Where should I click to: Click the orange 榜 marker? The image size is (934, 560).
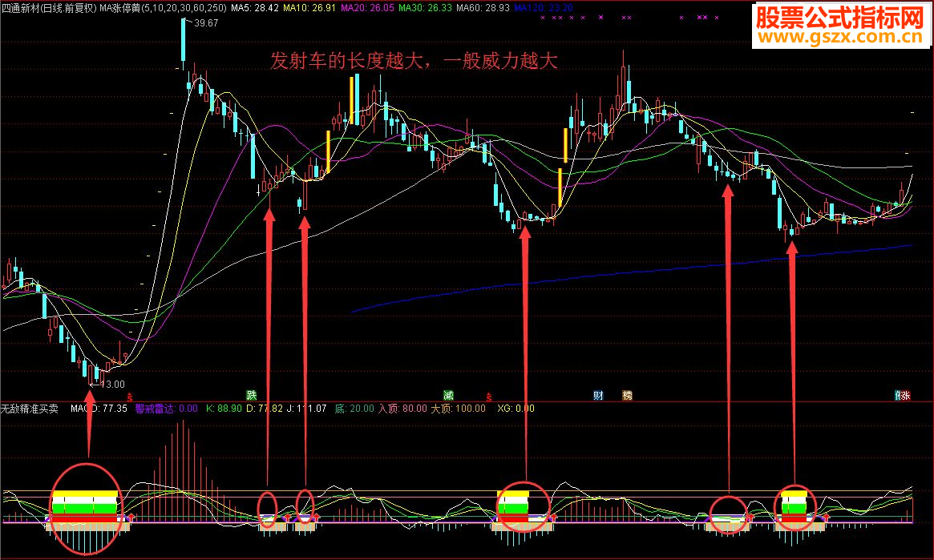[627, 395]
